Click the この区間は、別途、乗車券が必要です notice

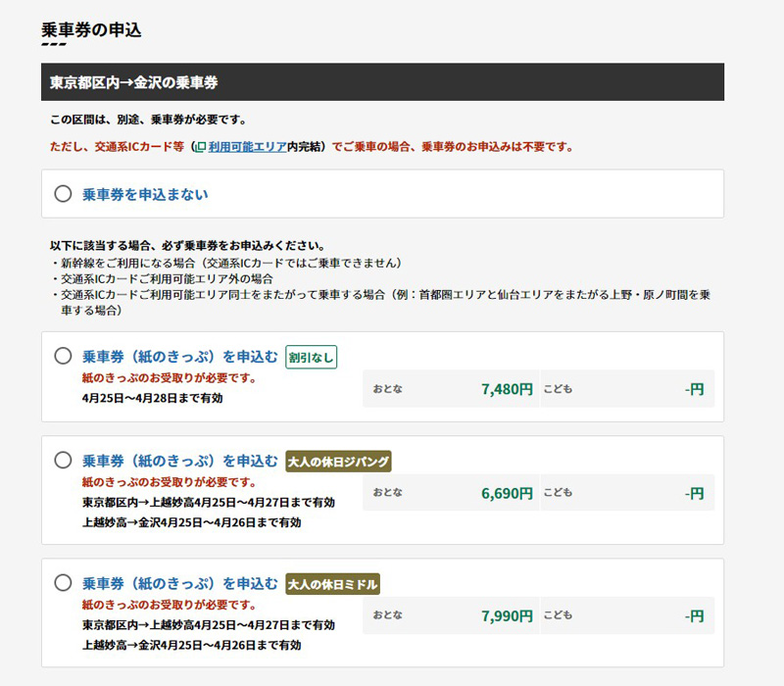click(x=149, y=120)
